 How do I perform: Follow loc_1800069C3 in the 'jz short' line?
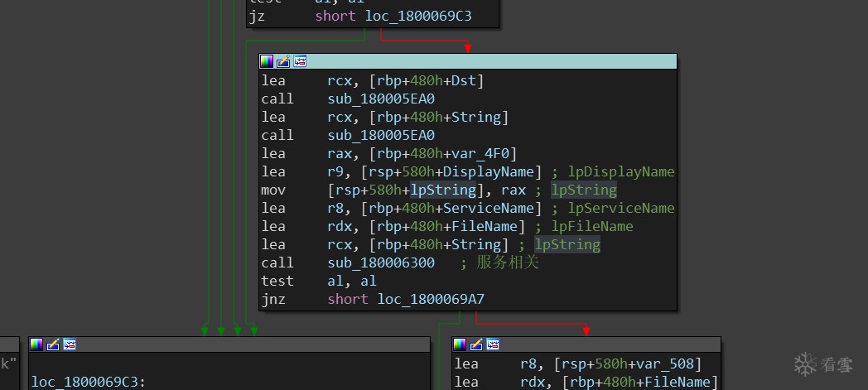click(418, 16)
